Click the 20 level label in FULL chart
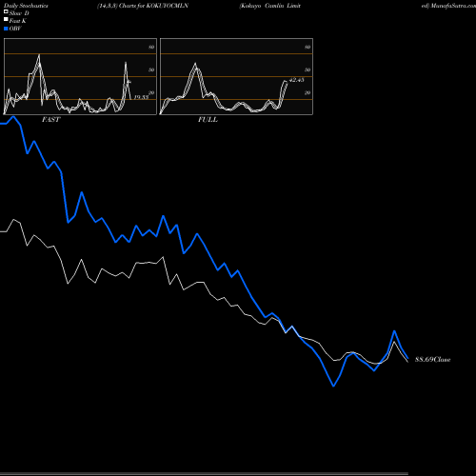This screenshot has height=476, width=476. (x=307, y=92)
